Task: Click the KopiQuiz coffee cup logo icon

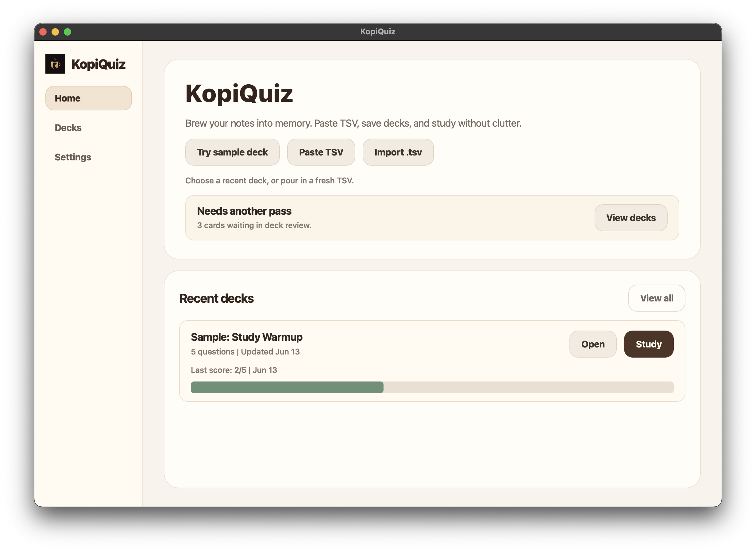Action: (55, 64)
